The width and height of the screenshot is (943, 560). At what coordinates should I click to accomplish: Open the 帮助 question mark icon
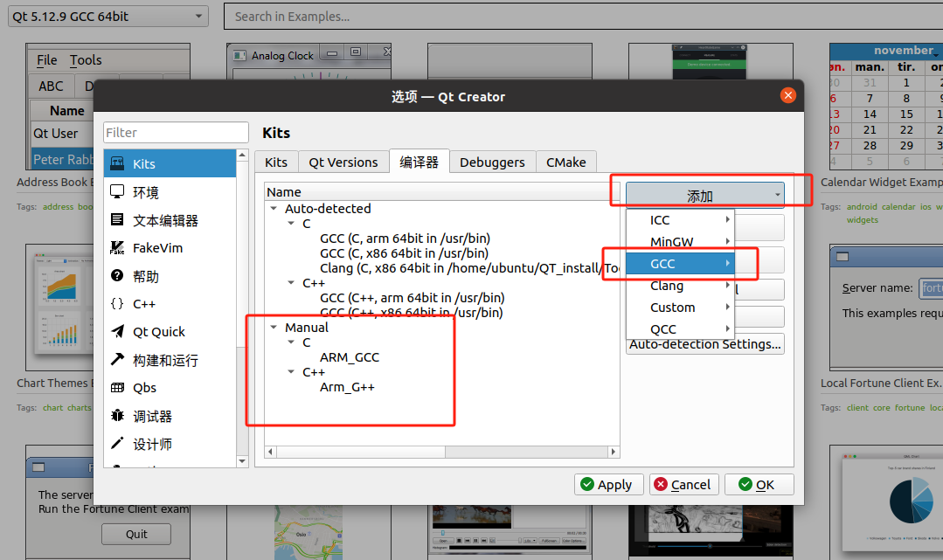point(117,276)
